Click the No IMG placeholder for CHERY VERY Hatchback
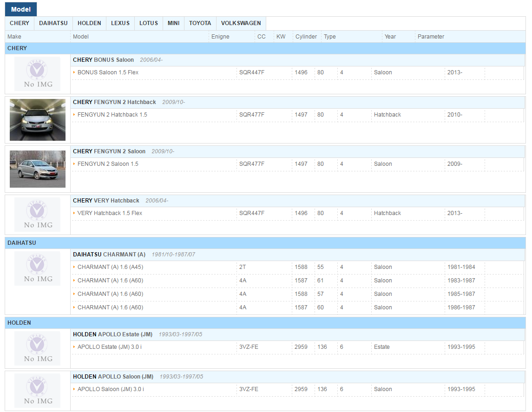Image resolution: width=532 pixels, height=412 pixels. (37, 215)
